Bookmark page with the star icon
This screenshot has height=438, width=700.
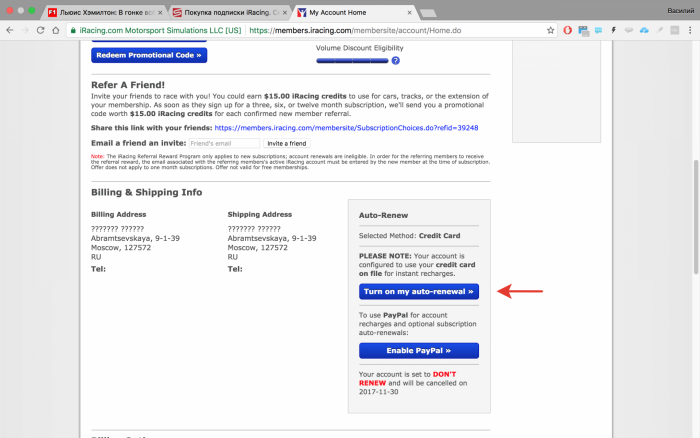[x=550, y=30]
